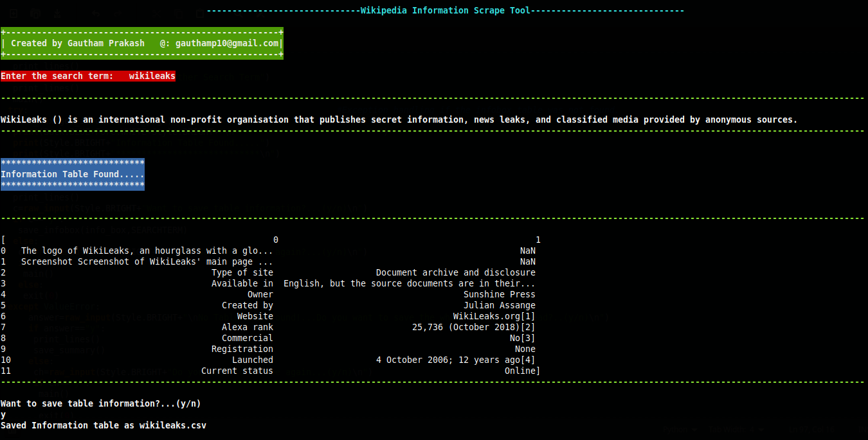Select the typed search term 'wikileaks'
Screen dimensions: 868x440
point(152,76)
